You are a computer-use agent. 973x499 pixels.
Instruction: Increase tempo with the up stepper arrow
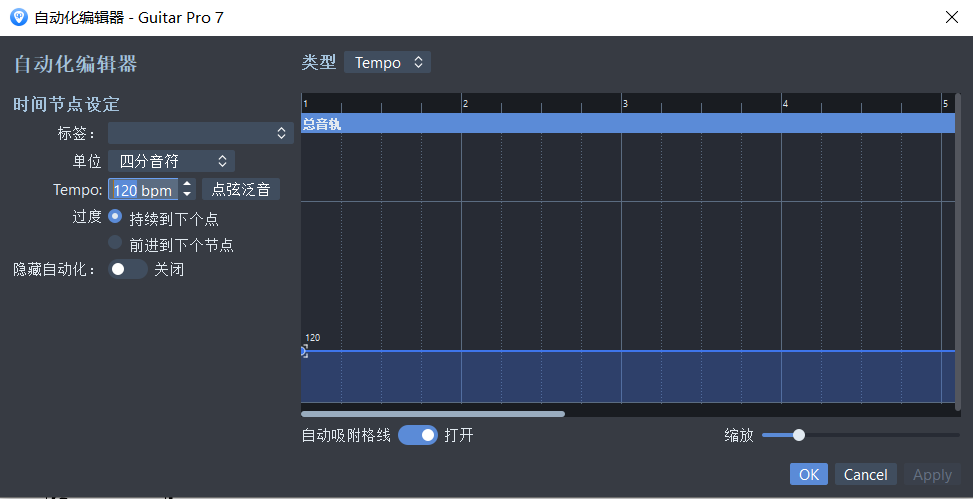coord(187,184)
